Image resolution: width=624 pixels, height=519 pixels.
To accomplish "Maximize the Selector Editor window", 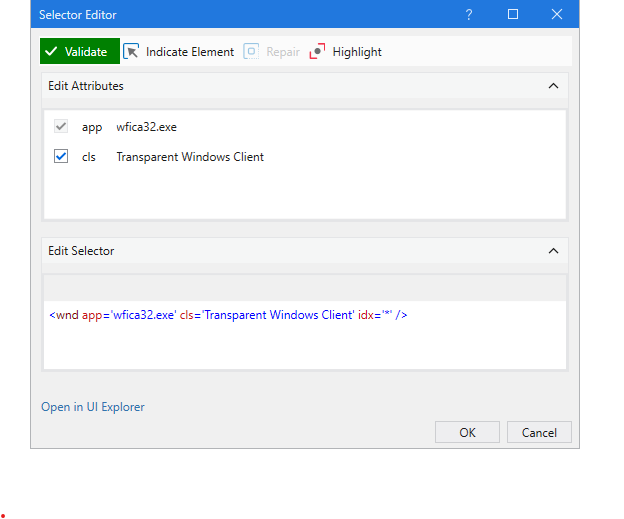I will tap(513, 14).
